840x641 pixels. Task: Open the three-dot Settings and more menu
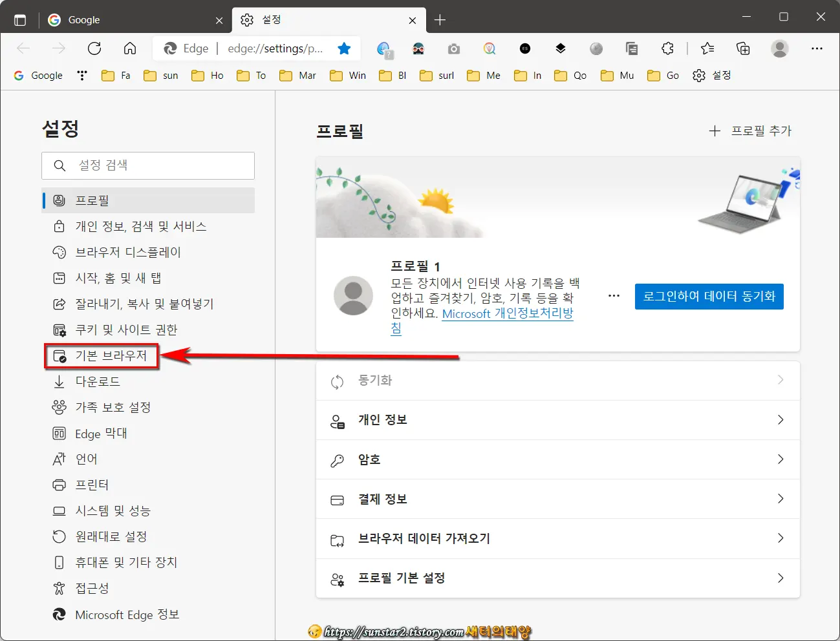point(817,48)
